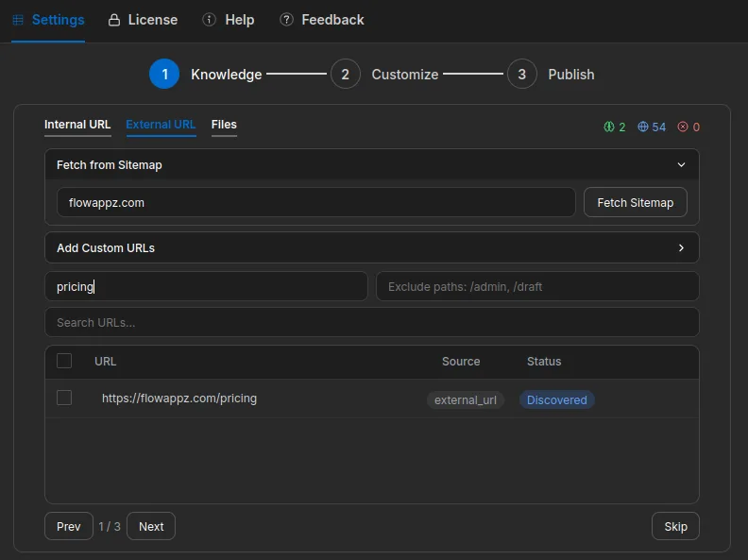Viewport: 748px width, 560px height.
Task: Click the https://flowappz.com/pricing URL text
Action: click(x=179, y=399)
